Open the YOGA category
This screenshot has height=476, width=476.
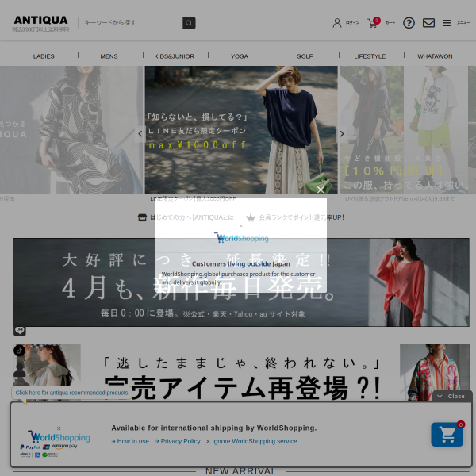[240, 56]
